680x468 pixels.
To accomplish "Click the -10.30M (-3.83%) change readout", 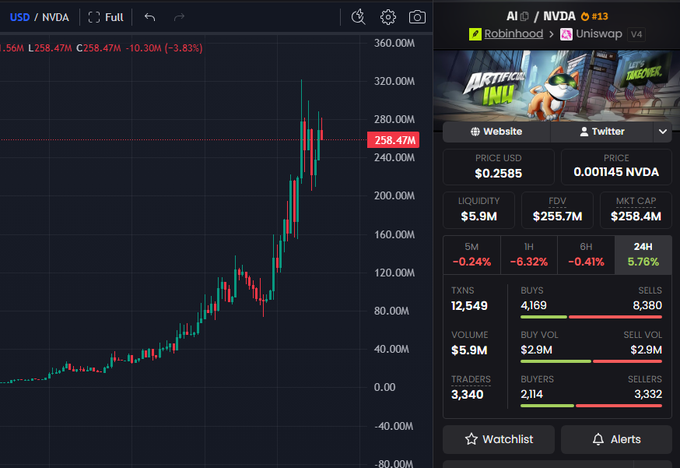I will point(164,48).
